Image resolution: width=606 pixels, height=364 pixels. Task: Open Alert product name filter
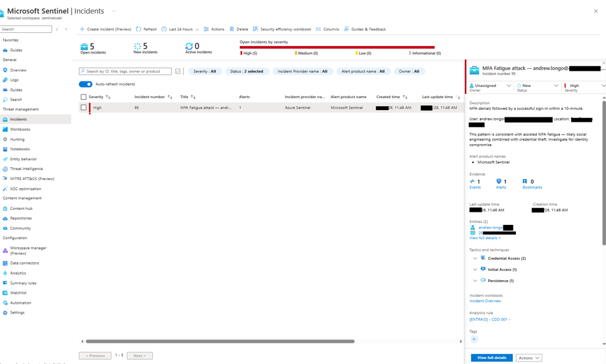(363, 71)
